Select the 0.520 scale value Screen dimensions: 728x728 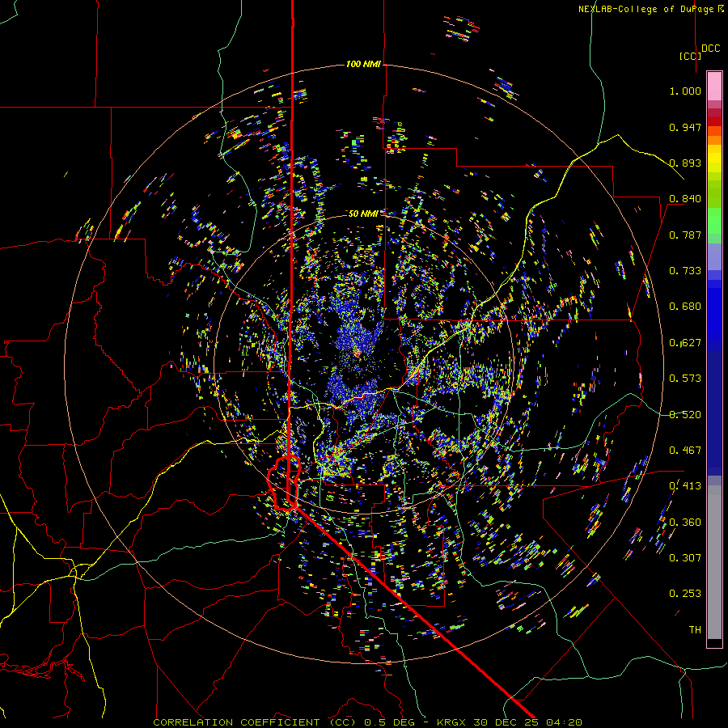(685, 414)
